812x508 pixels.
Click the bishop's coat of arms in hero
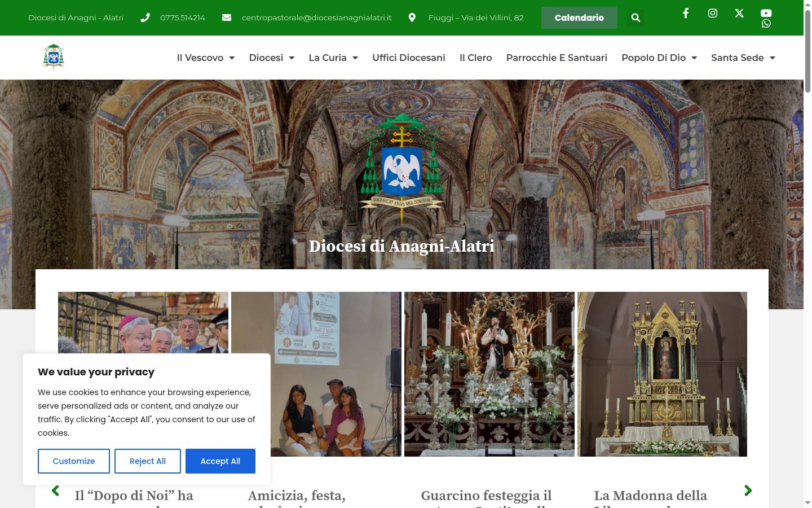pos(401,168)
